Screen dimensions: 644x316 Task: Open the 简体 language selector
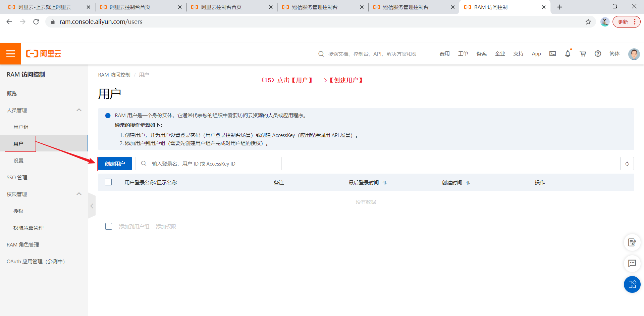pos(614,54)
